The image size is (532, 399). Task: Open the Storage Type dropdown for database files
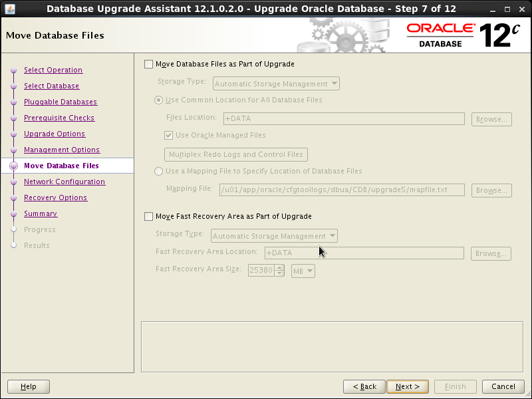[x=275, y=83]
